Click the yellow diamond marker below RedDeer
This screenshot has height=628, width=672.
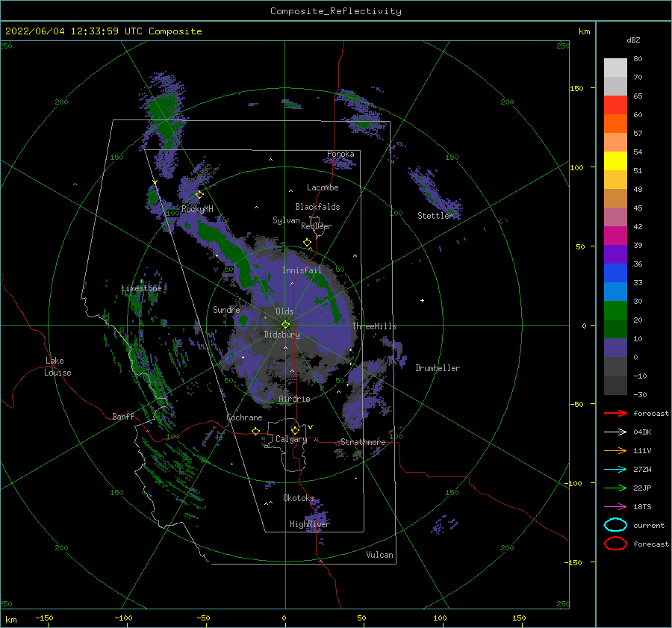[308, 243]
